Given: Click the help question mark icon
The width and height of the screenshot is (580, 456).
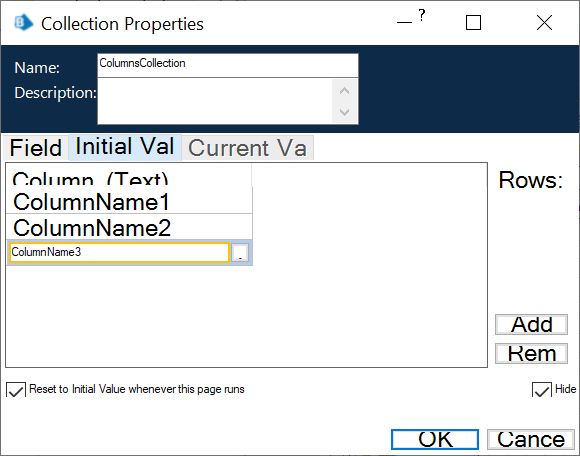Looking at the screenshot, I should point(422,16).
